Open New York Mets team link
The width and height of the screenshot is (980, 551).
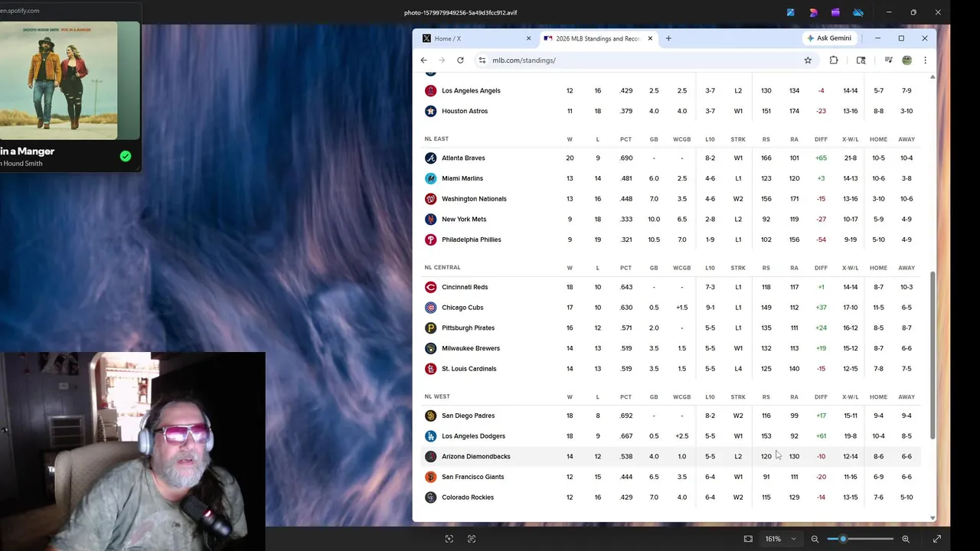pos(464,219)
